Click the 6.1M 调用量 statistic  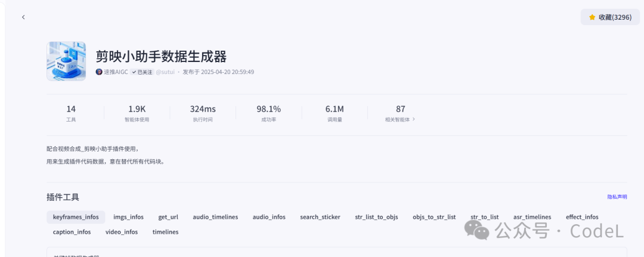pyautogui.click(x=335, y=114)
